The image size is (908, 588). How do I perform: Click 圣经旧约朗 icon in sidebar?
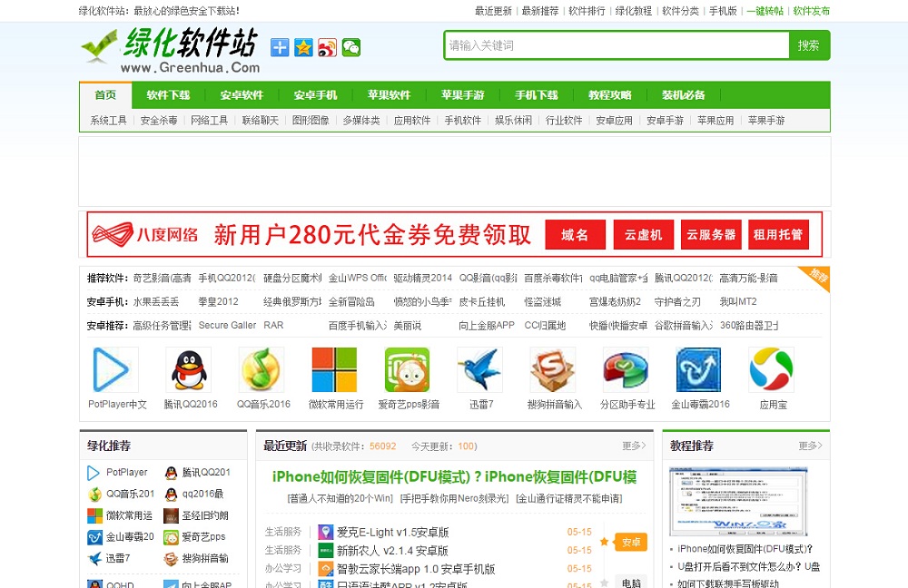point(171,515)
